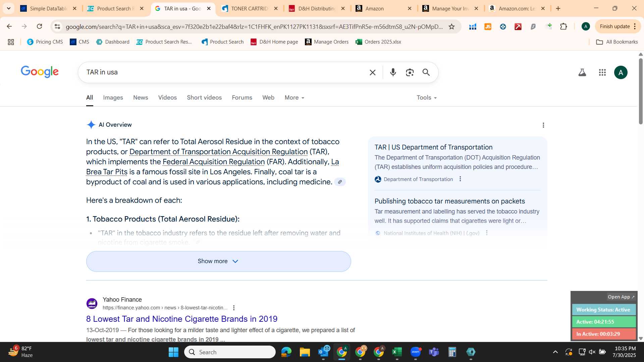Viewport: 644px width, 362px height.
Task: Open 8 Lowest Tar and Nicotine result
Action: coord(181,319)
